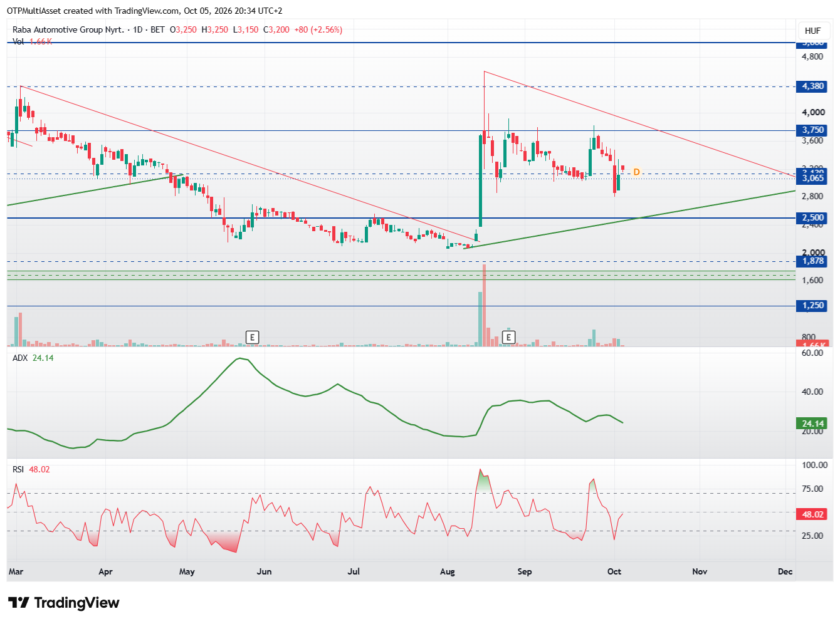Click the +80 (+2.56%) change value
This screenshot has height=624, width=840.
(x=318, y=29)
